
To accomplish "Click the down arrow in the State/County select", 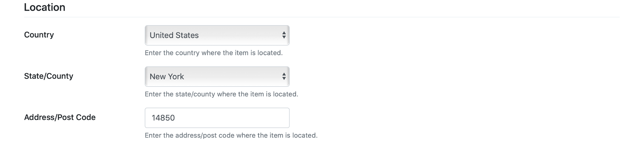I will (284, 79).
